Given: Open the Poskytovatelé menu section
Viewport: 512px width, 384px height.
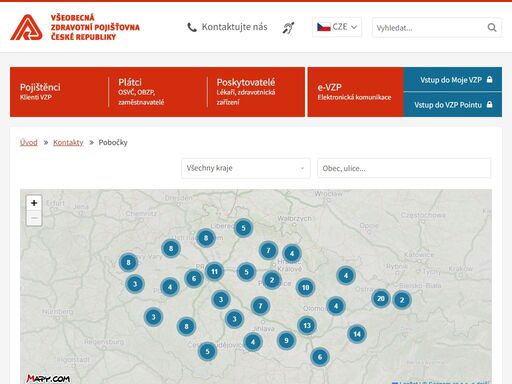Looking at the screenshot, I should point(256,92).
